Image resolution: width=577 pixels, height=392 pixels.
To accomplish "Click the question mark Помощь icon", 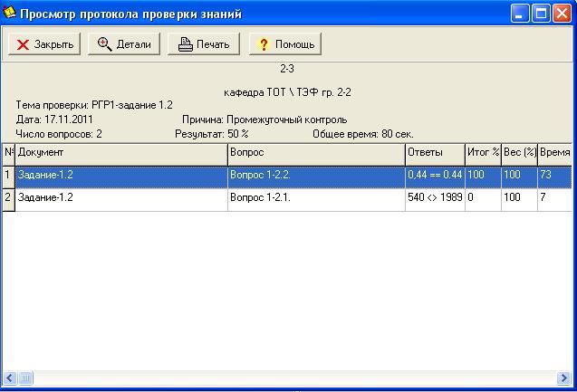I will (264, 44).
